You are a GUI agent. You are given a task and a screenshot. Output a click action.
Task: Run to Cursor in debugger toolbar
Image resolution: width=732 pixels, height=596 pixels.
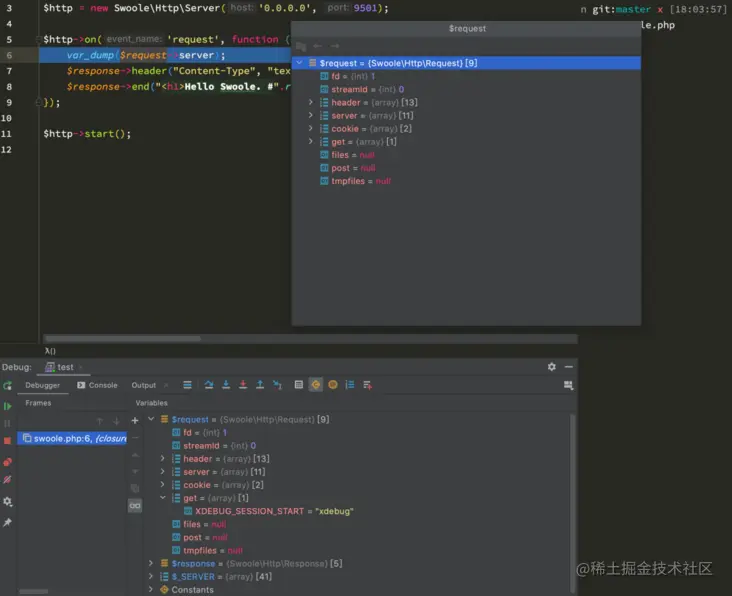pyautogui.click(x=277, y=385)
